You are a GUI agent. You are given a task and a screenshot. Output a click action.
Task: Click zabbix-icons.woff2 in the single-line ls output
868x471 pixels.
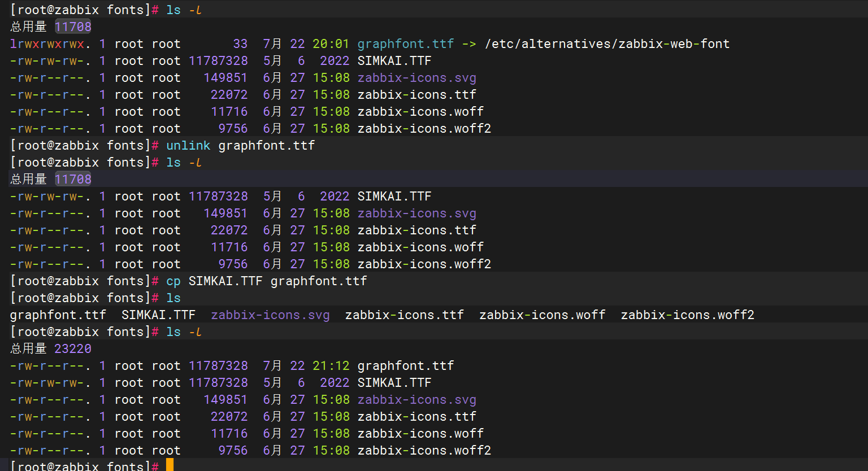click(x=688, y=315)
